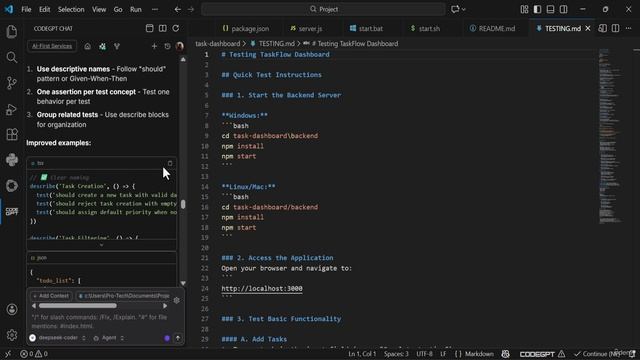The width and height of the screenshot is (640, 360).
Task: Open the Edit menu
Action: coord(44,9)
